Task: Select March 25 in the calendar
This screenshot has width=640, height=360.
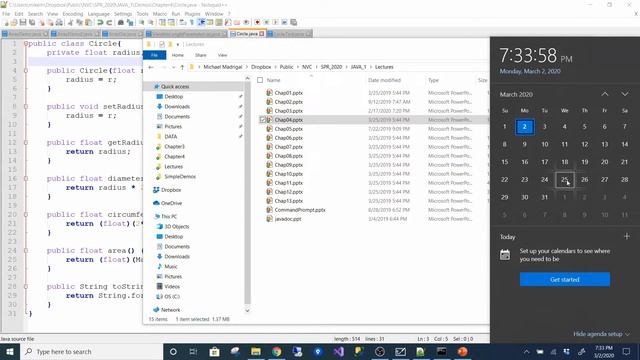Action: 564,180
